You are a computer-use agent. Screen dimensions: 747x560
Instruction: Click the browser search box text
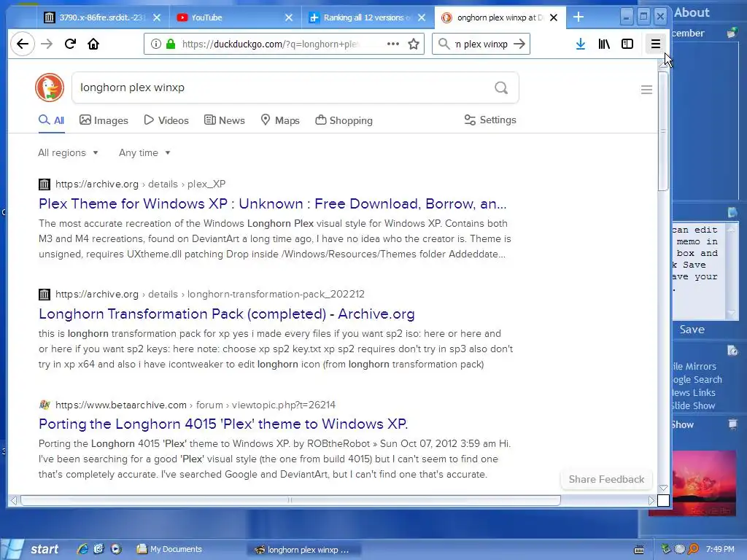tap(481, 44)
